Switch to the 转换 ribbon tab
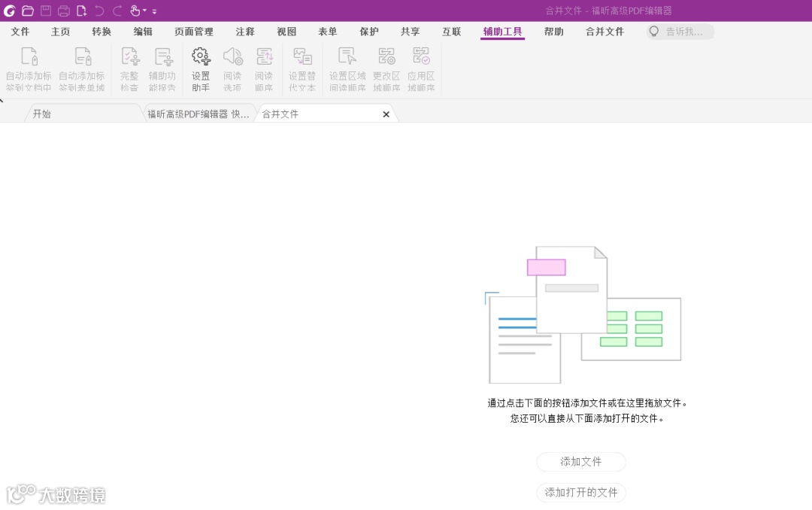The height and width of the screenshot is (510, 812). click(101, 32)
